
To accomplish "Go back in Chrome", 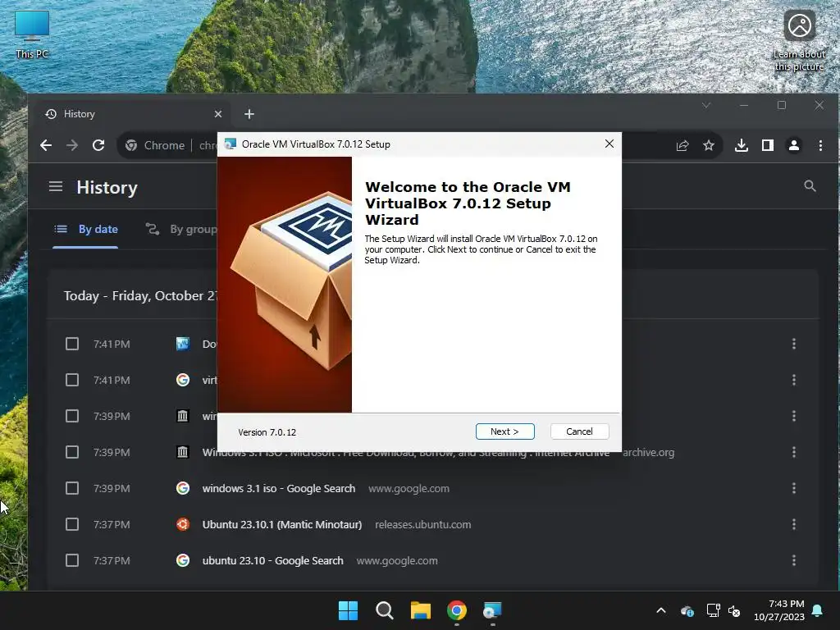I will click(x=46, y=145).
